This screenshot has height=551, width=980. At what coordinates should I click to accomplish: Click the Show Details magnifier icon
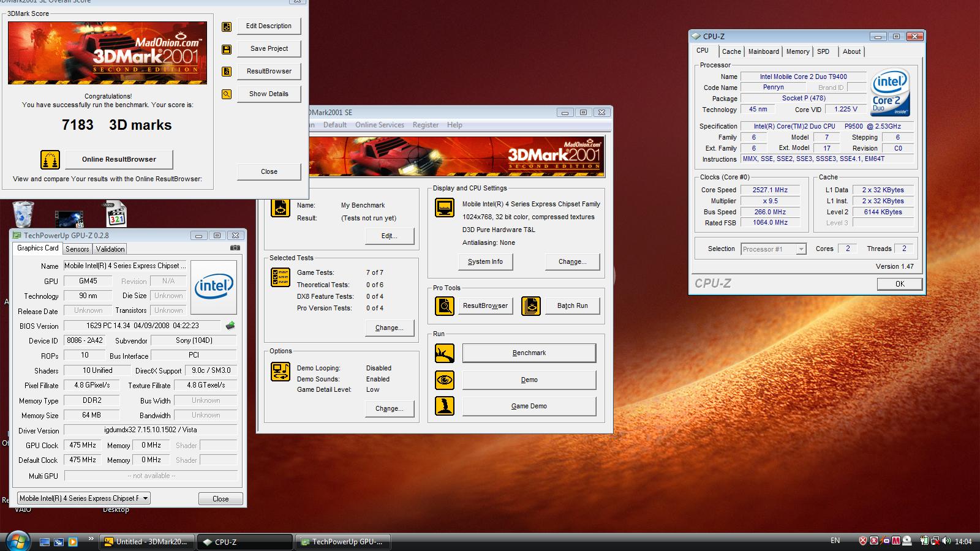point(227,94)
